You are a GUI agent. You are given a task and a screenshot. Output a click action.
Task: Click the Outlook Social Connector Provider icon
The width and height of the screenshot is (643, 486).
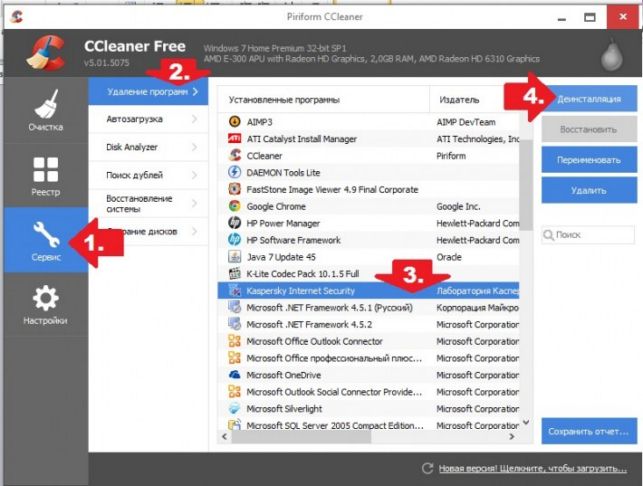pyautogui.click(x=235, y=391)
